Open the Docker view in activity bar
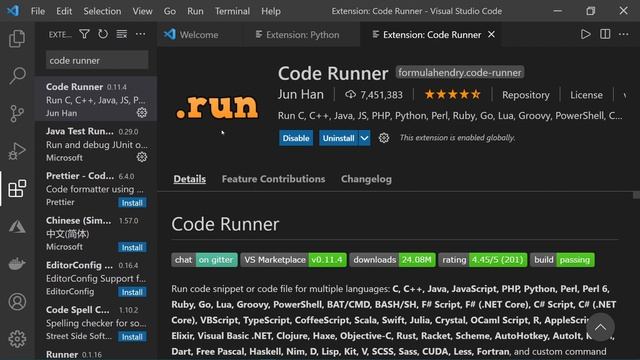 point(17,264)
